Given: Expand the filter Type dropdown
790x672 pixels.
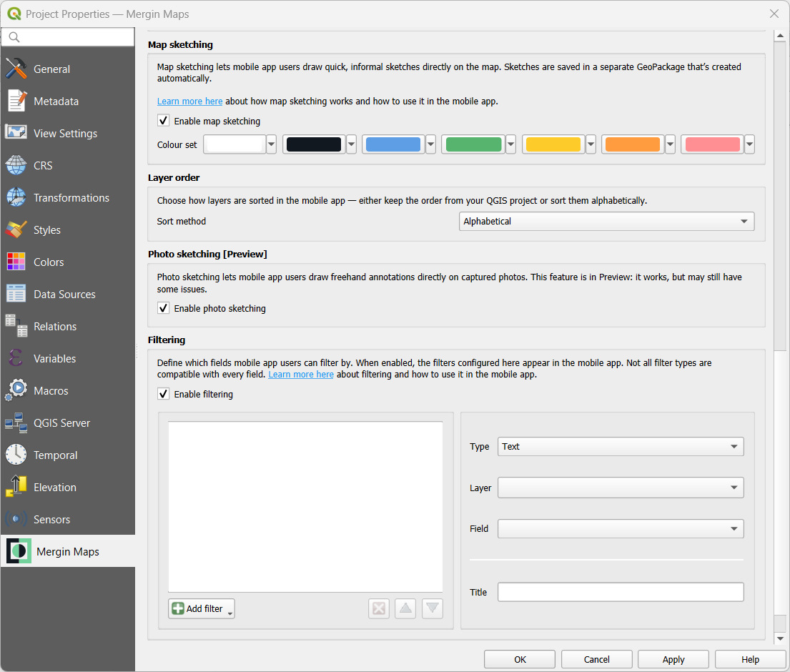Looking at the screenshot, I should click(x=621, y=447).
